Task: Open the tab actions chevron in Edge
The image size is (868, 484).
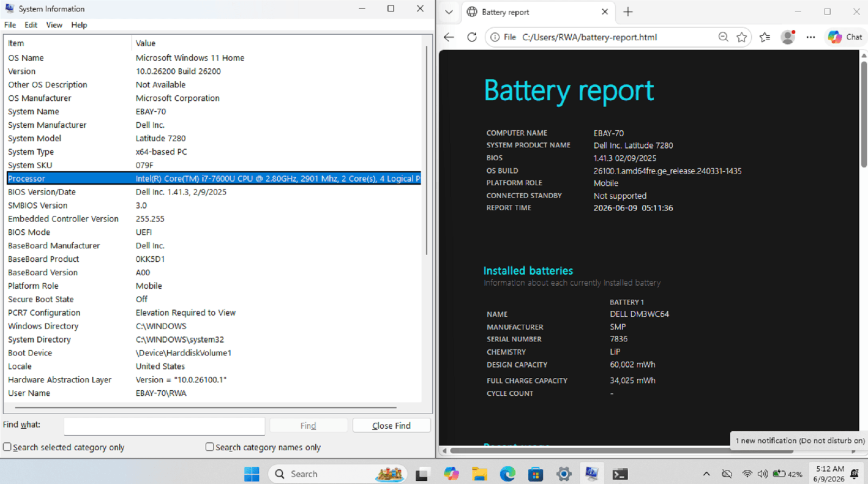Action: tap(449, 11)
